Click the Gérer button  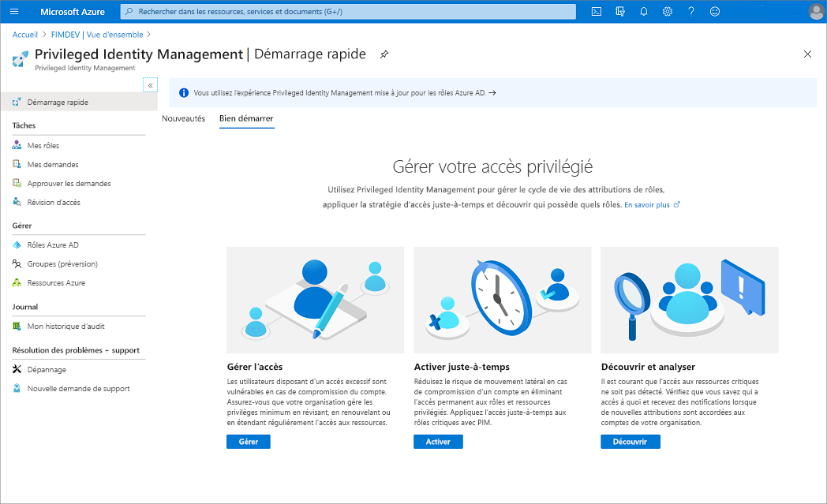[249, 442]
